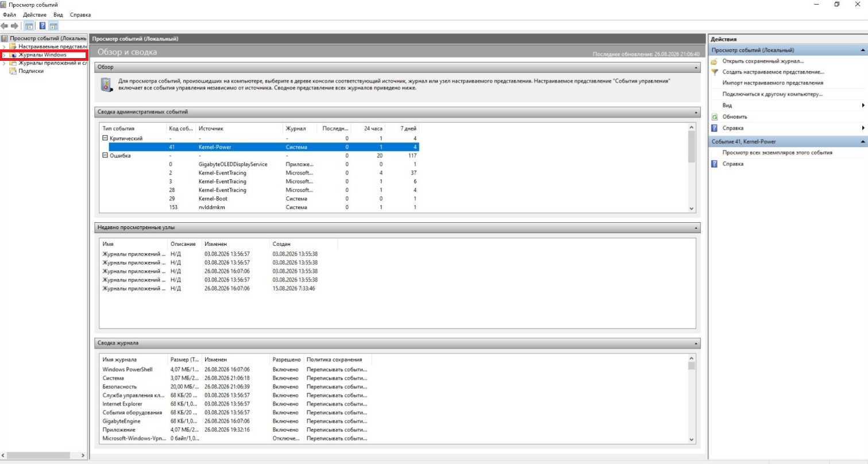This screenshot has width=868, height=464.
Task: Collapse the Критический event group
Action: click(x=105, y=138)
